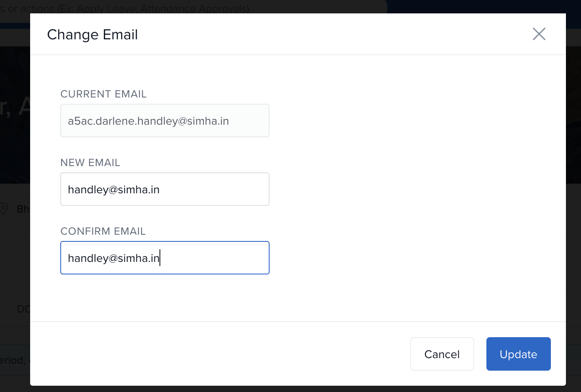The width and height of the screenshot is (581, 392).
Task: Click the read-only Current Email field
Action: [x=165, y=120]
